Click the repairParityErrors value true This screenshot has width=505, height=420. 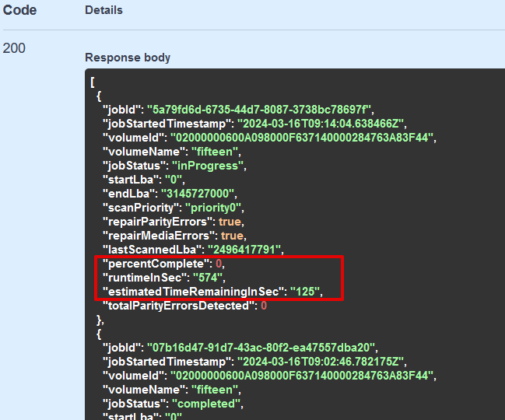coord(230,222)
